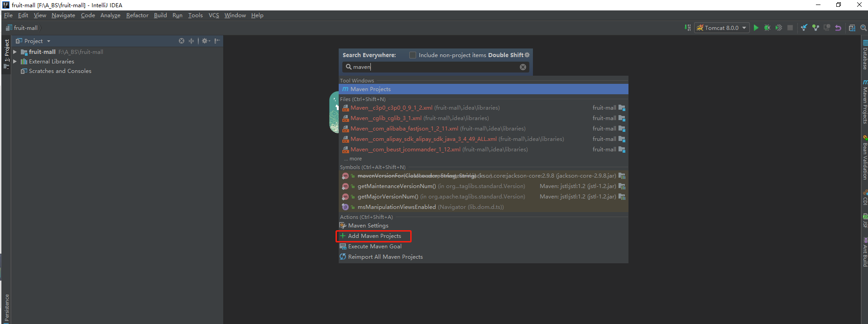The image size is (868, 324).
Task: Open the View menu
Action: point(40,15)
